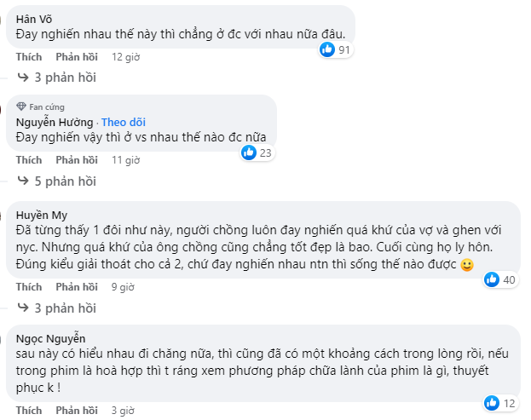The image size is (531, 420).
Task: Like Hân Võ's comment with Thích
Action: (x=29, y=57)
